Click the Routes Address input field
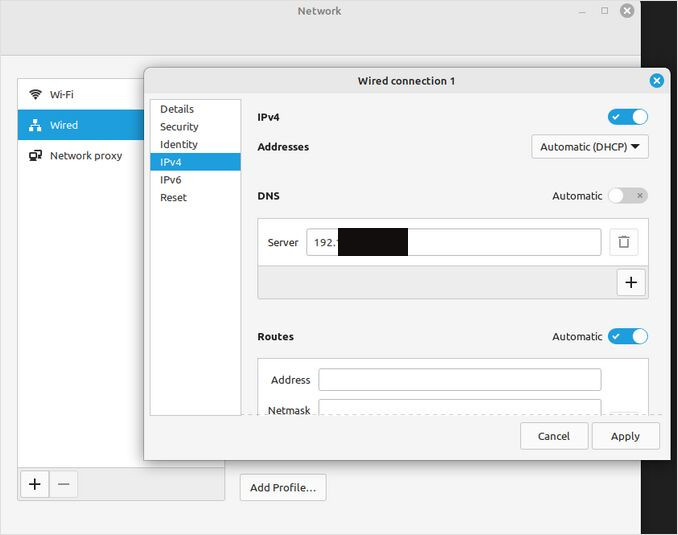 coord(459,380)
